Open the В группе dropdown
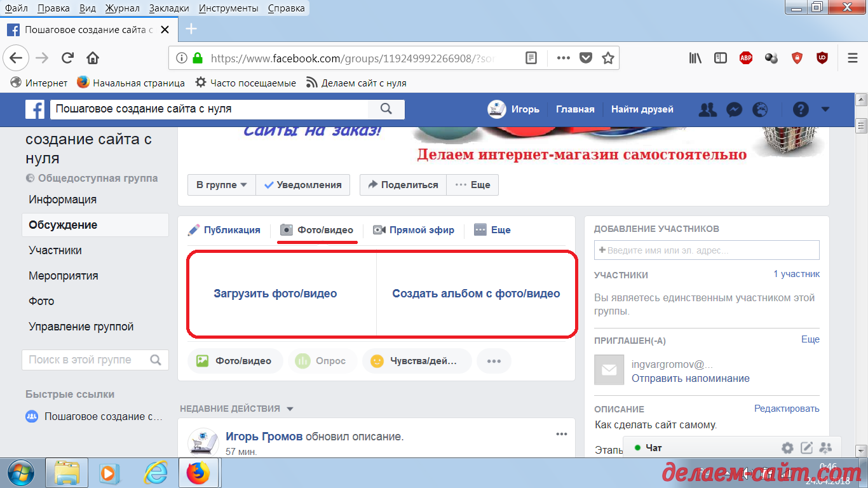This screenshot has width=868, height=488. (x=221, y=185)
